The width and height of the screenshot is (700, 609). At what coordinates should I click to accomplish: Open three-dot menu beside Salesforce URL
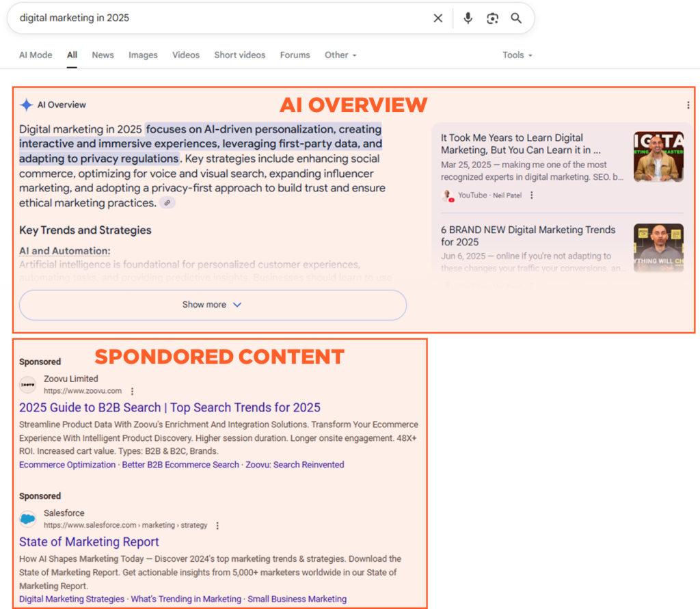click(x=217, y=526)
